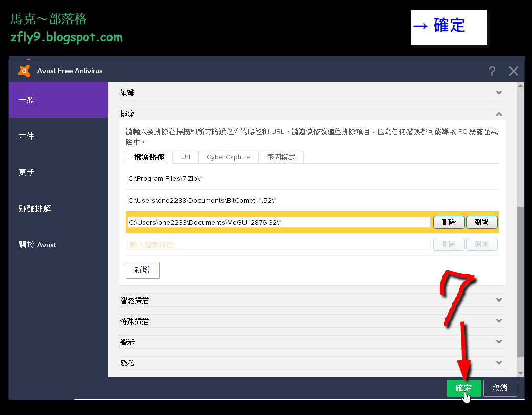This screenshot has height=415, width=532.
Task: Select the 7-Zip exclusion path row
Action: [x=313, y=179]
